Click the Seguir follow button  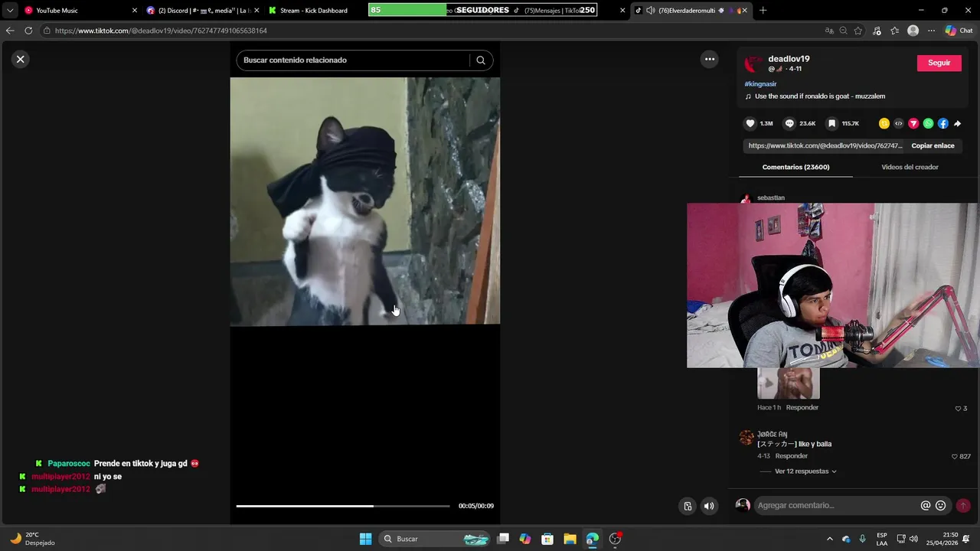(x=939, y=63)
